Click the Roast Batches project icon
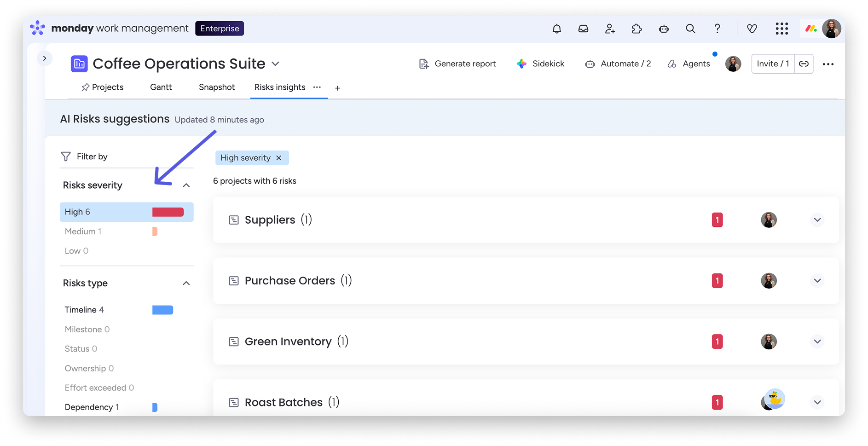 [x=234, y=403]
